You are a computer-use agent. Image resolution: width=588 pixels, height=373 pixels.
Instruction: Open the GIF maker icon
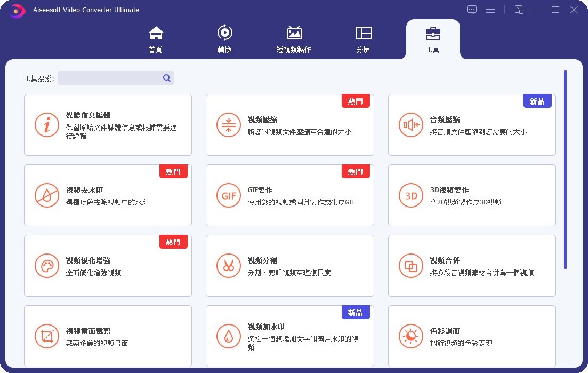coord(229,196)
